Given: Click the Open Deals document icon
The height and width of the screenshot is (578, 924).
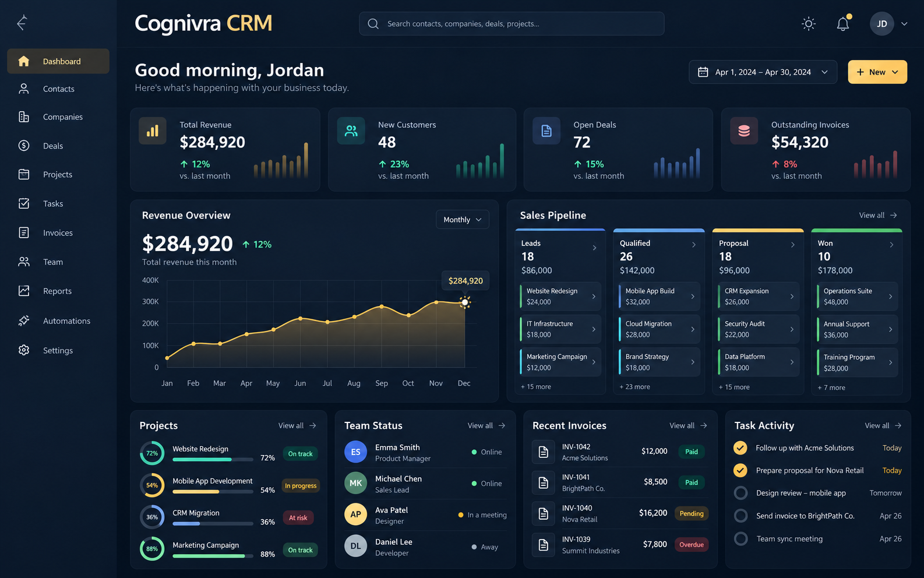Looking at the screenshot, I should [x=546, y=131].
